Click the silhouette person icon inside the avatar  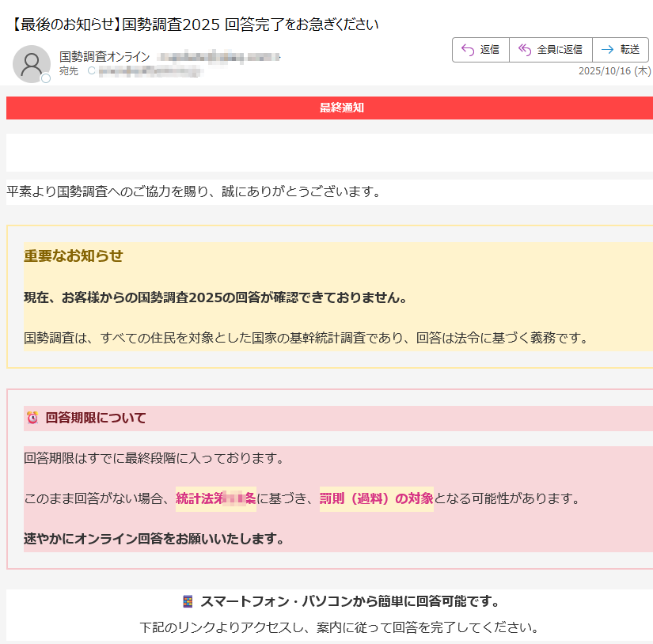click(32, 62)
